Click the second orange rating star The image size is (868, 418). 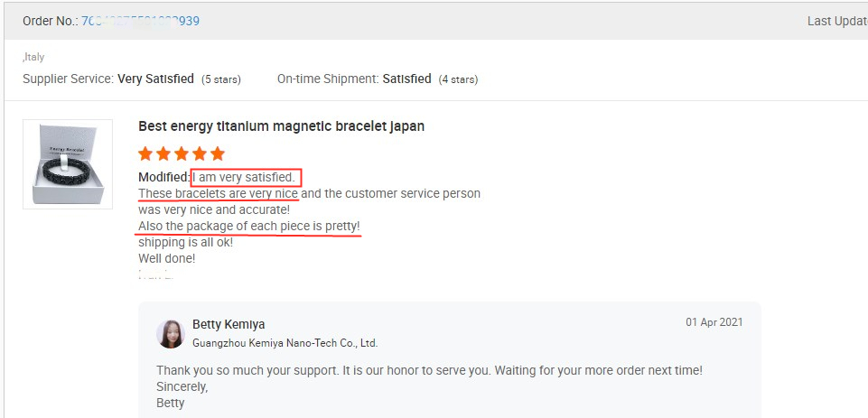(163, 153)
